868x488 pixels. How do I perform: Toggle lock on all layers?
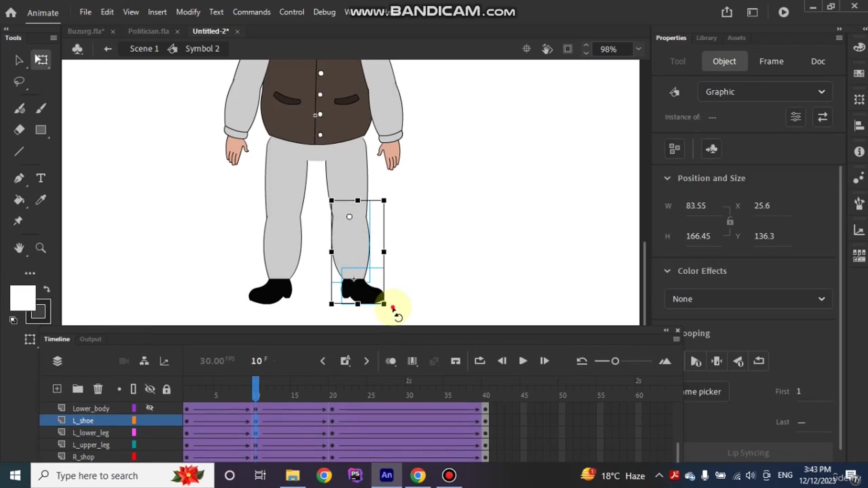(166, 389)
